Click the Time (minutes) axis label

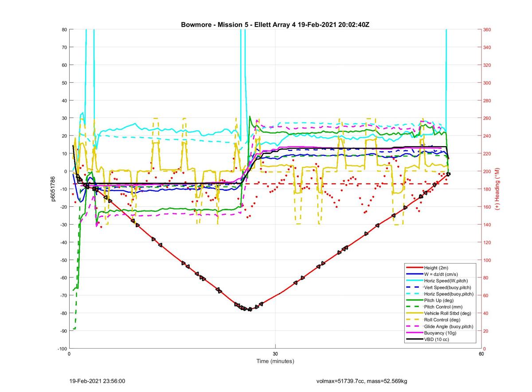tap(275, 361)
